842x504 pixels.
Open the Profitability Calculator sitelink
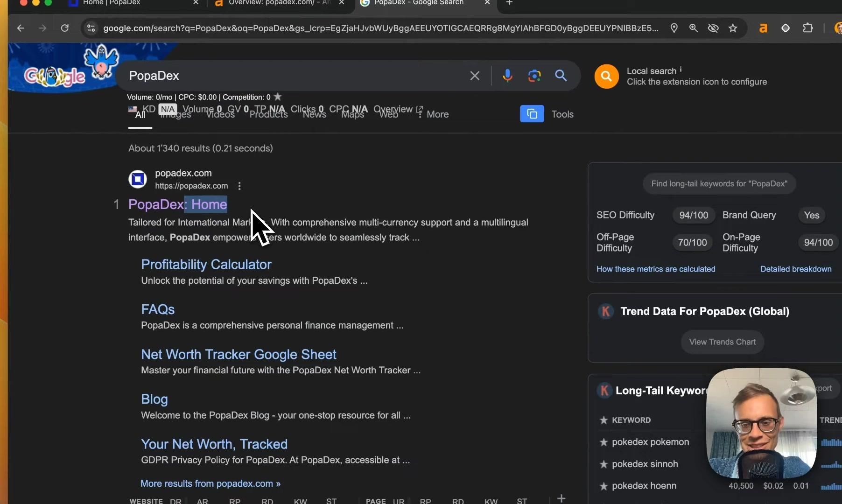point(206,265)
